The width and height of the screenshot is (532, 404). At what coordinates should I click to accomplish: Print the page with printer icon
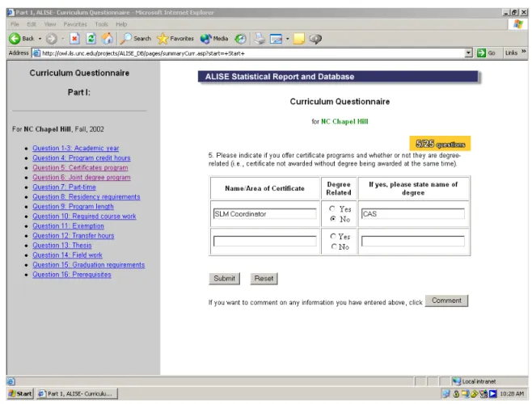(260, 39)
